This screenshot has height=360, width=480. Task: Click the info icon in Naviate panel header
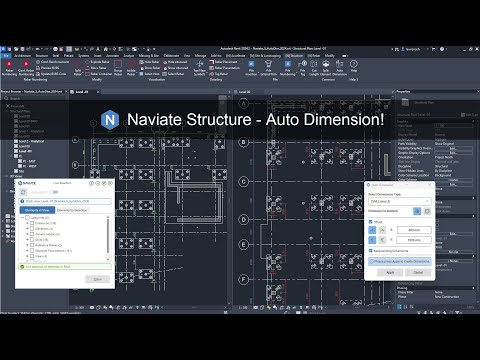pyautogui.click(x=91, y=183)
